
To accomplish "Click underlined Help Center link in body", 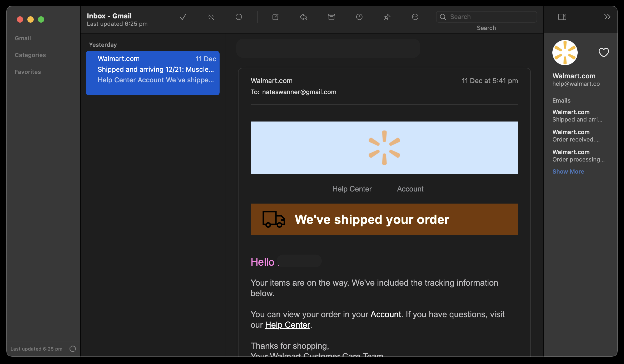I will (288, 325).
